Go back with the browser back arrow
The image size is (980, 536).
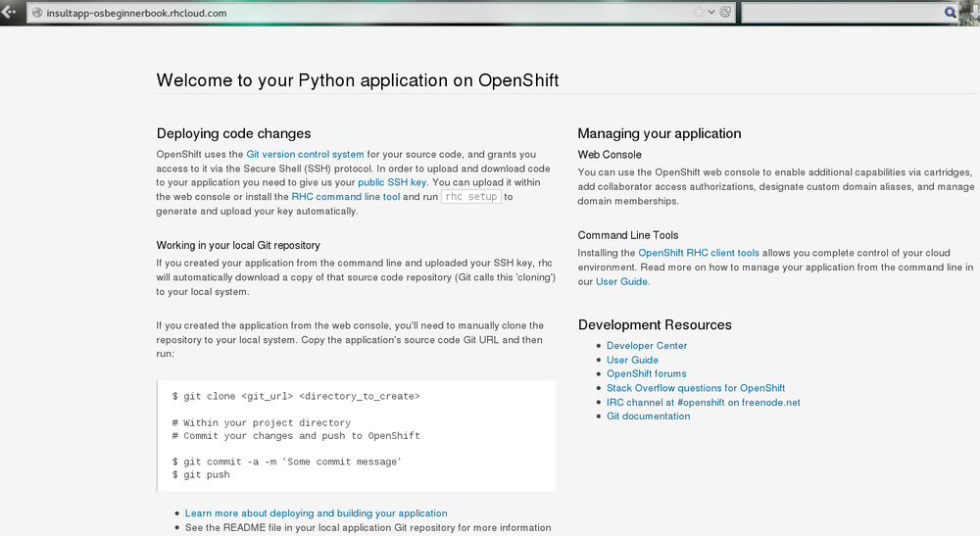coord(9,12)
